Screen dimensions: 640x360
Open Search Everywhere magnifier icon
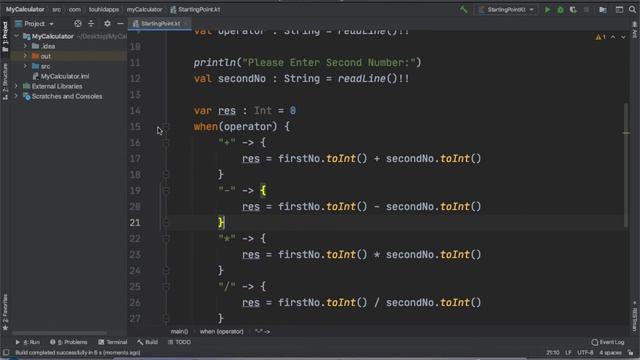[632, 9]
